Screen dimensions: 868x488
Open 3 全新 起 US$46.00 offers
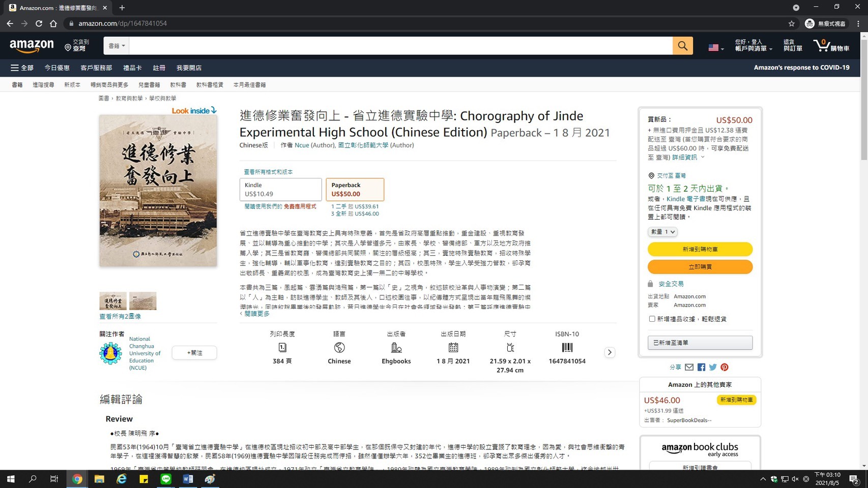pos(355,213)
